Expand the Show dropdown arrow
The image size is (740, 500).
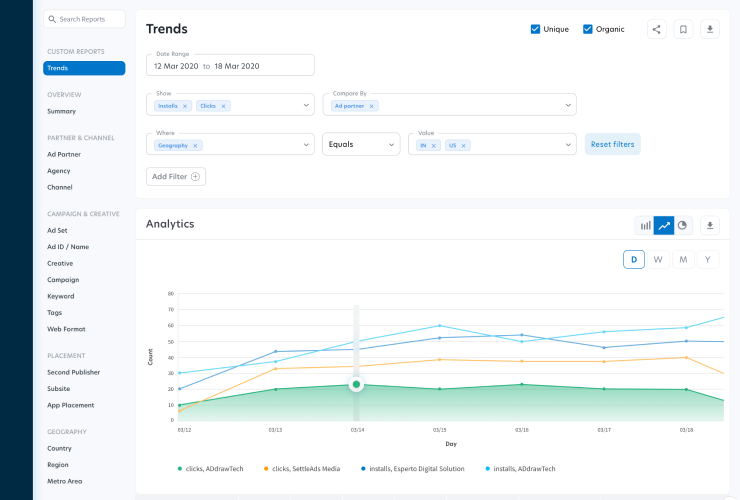[306, 105]
